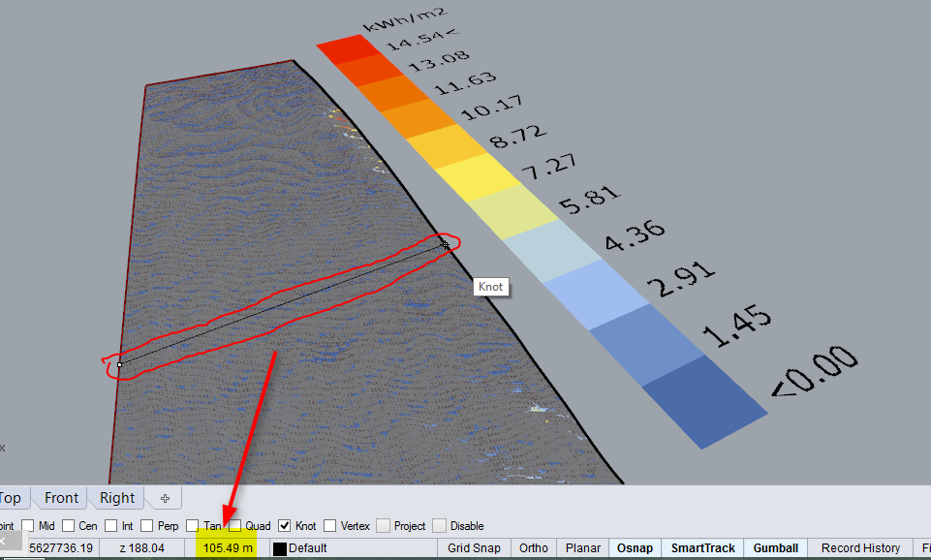931x560 pixels.
Task: Tick the Disable osnap checkbox
Action: [x=440, y=525]
